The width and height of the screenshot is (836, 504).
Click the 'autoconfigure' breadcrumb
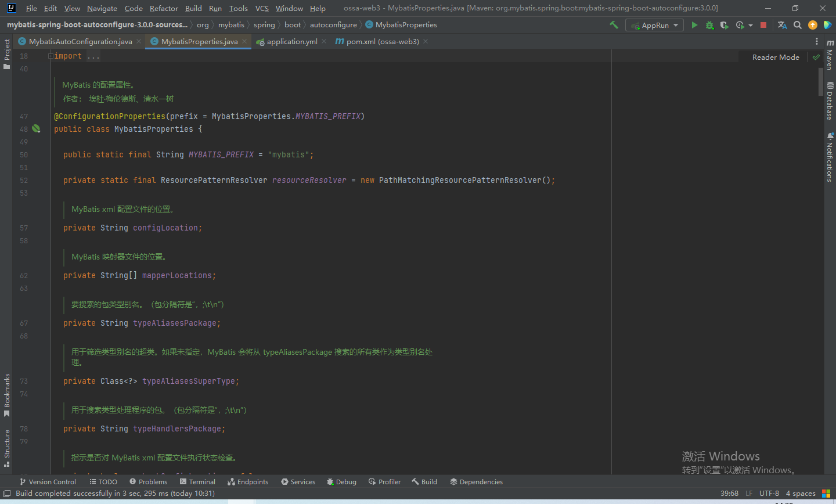(x=333, y=25)
